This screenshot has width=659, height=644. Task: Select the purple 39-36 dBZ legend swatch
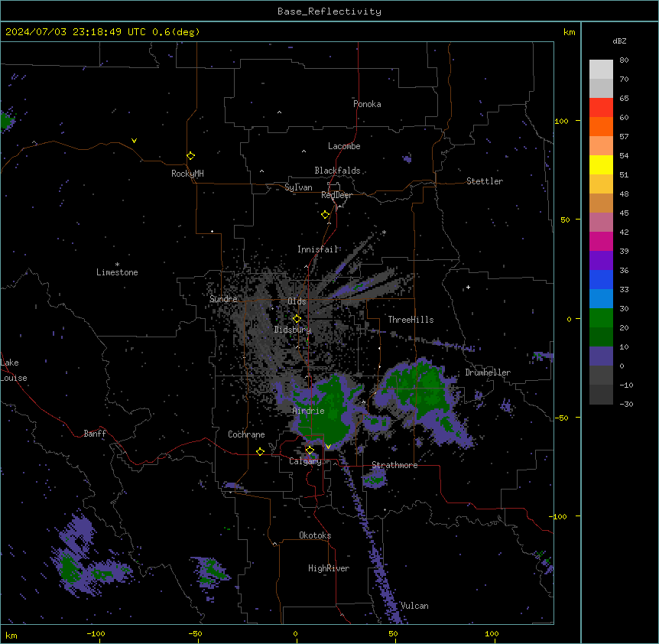[x=601, y=261]
